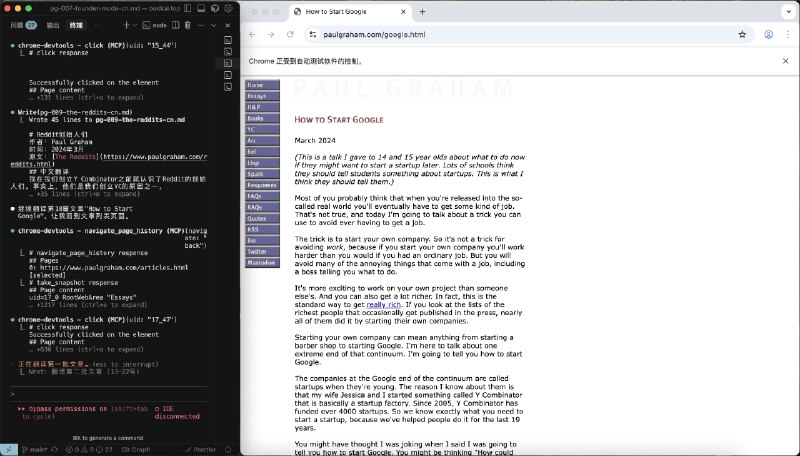Open Chrome tab search dropdown
800x456 pixels.
pos(788,12)
